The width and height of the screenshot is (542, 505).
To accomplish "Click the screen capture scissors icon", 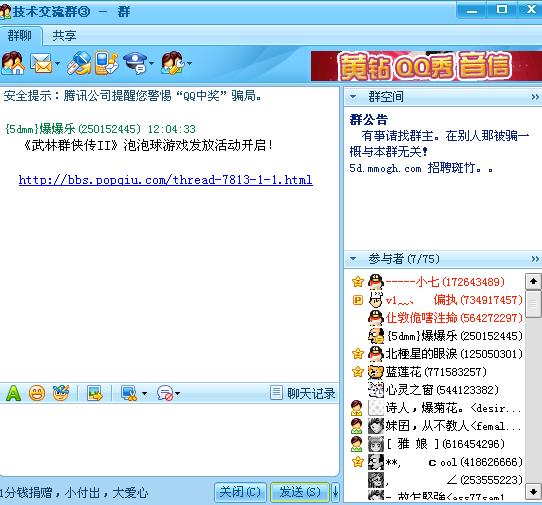I will point(129,393).
